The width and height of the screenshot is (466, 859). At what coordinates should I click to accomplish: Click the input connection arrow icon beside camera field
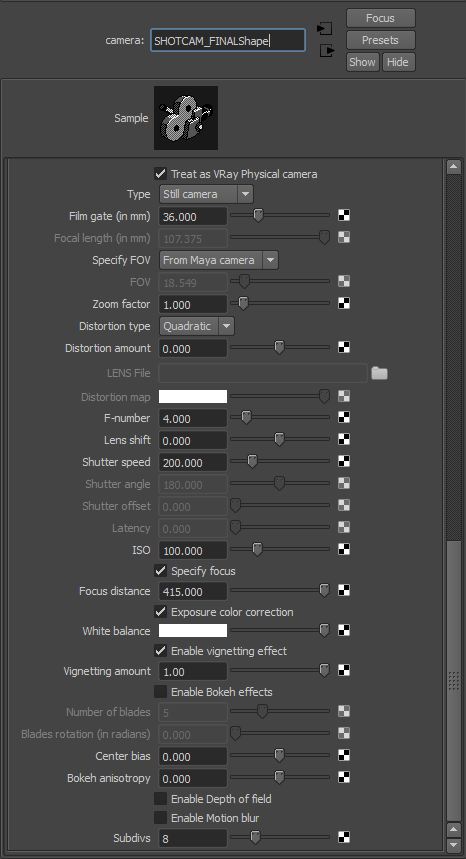pyautogui.click(x=325, y=28)
